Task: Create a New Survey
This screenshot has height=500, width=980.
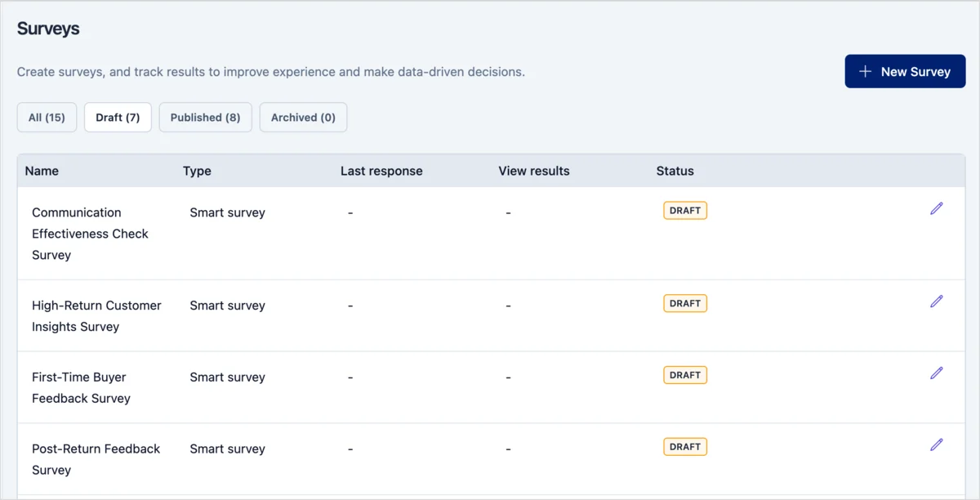Action: [905, 72]
